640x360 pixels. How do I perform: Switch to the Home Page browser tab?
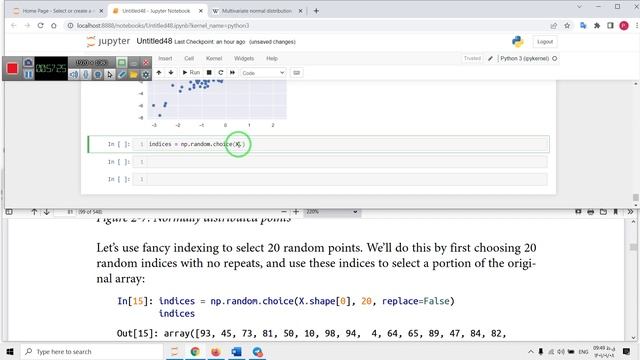[x=57, y=11]
